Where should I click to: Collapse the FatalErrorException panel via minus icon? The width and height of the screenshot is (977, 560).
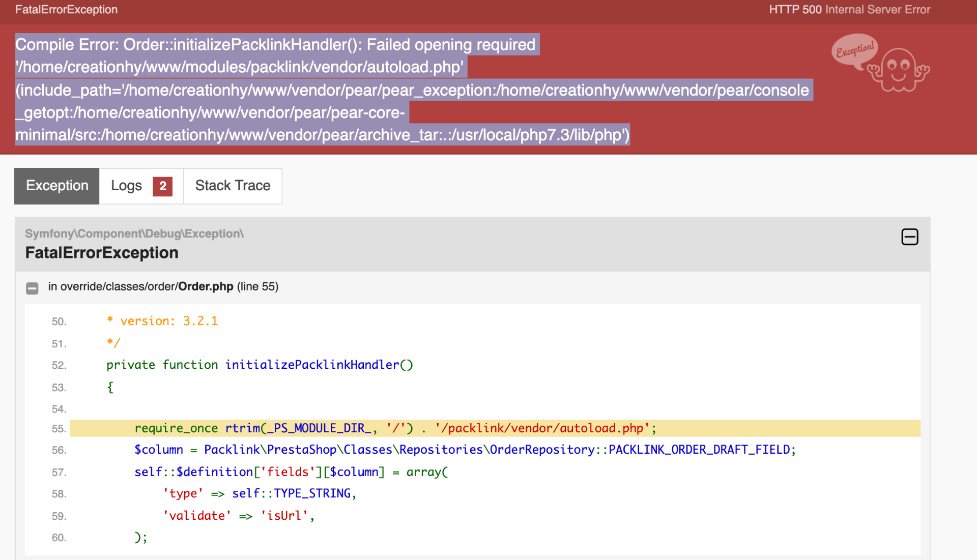910,237
